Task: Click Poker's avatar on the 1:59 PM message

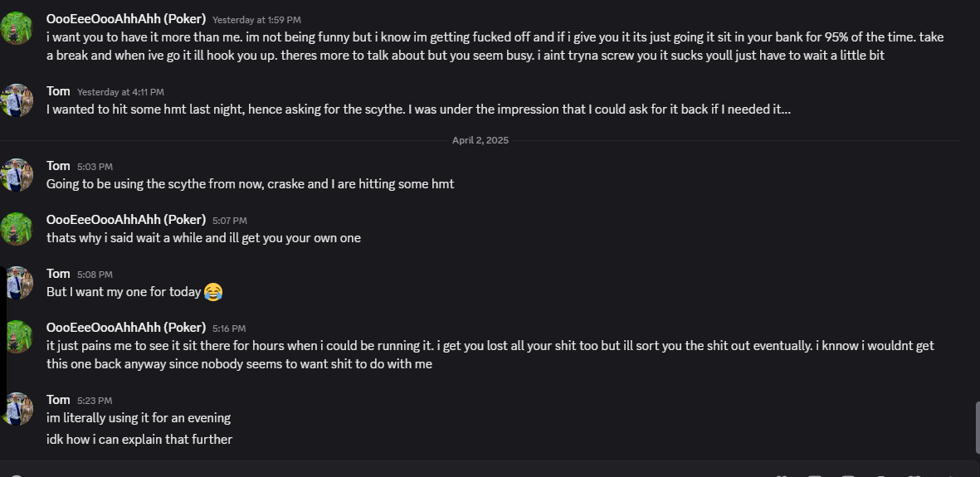Action: (x=17, y=27)
